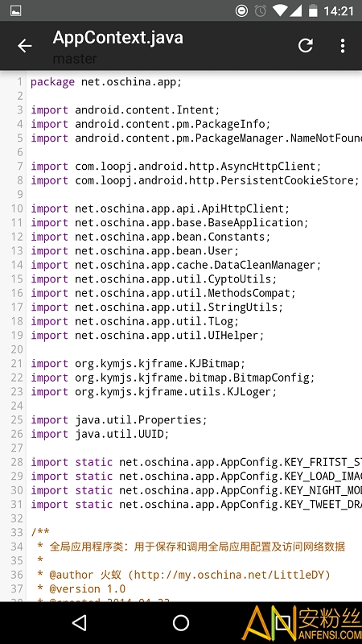Open the three-dot overflow menu

click(343, 46)
